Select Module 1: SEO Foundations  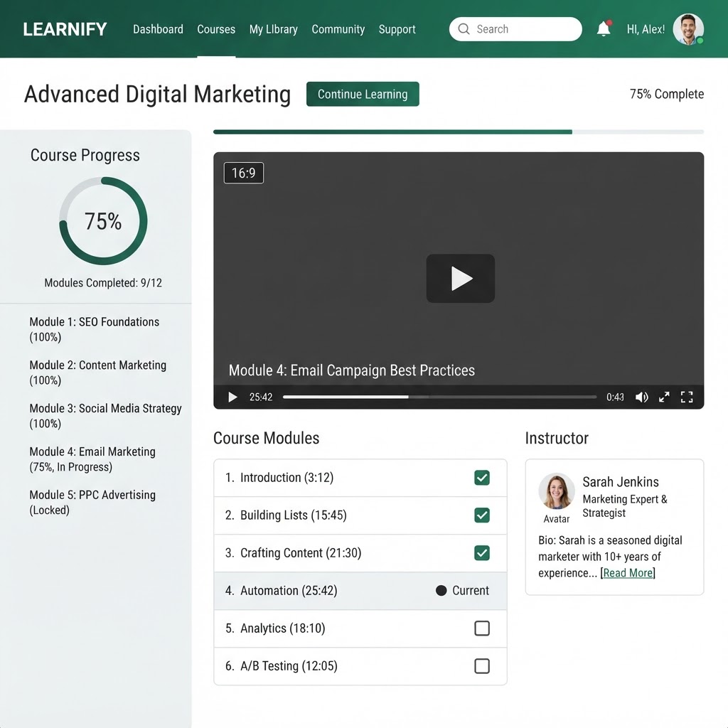(x=95, y=329)
